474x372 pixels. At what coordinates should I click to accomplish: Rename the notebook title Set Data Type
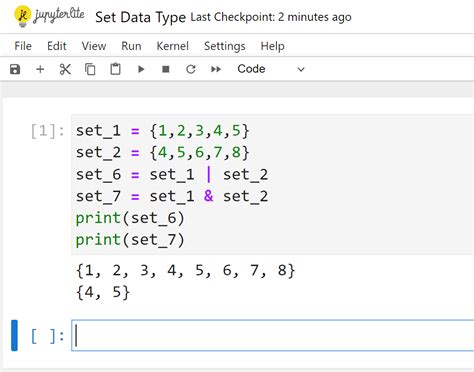coord(140,17)
